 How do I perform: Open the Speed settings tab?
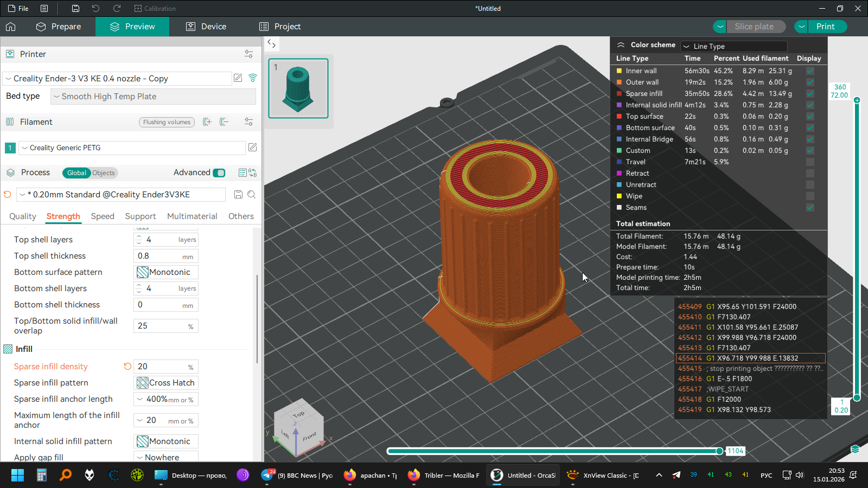tap(103, 216)
